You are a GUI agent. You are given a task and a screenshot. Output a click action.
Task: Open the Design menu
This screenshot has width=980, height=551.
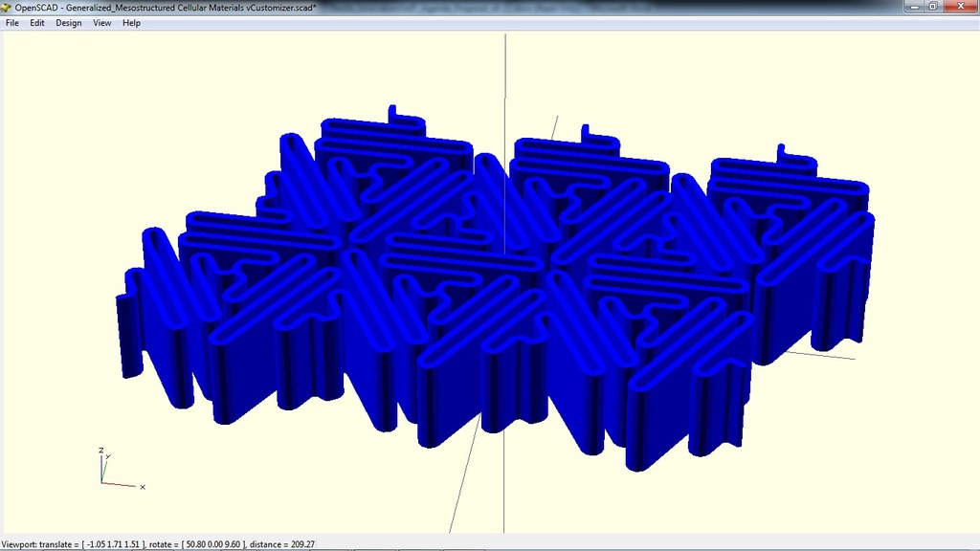tap(68, 23)
